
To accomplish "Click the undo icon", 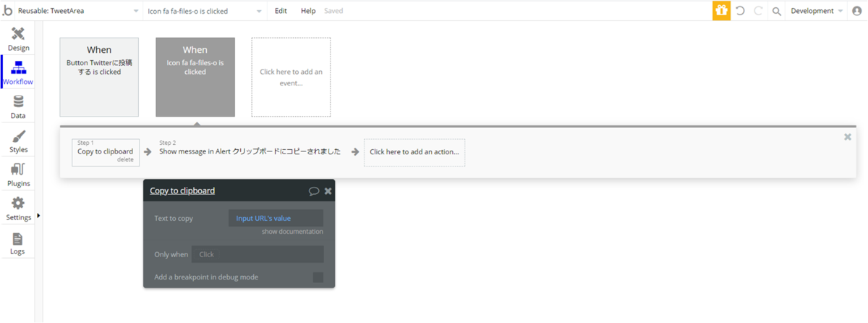I will click(x=740, y=11).
